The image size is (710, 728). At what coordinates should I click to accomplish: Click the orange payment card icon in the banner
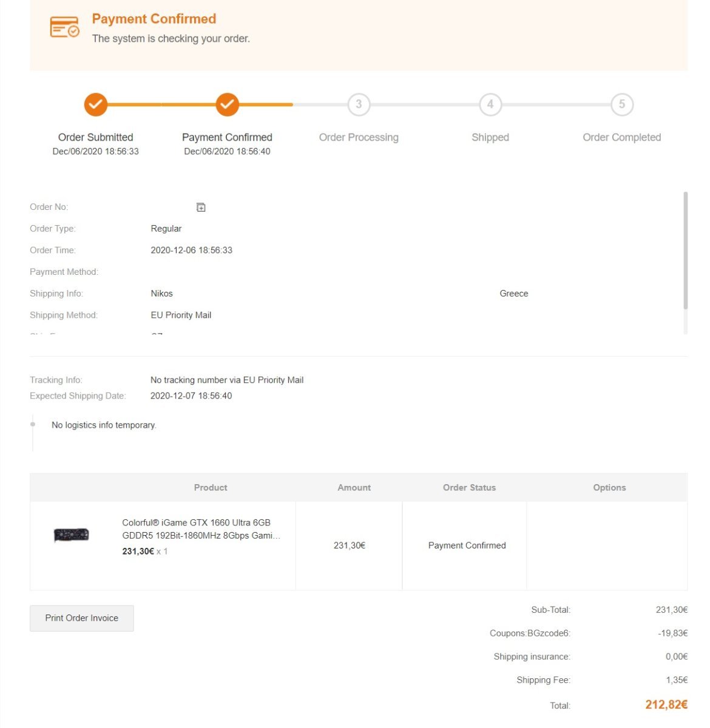(x=64, y=27)
